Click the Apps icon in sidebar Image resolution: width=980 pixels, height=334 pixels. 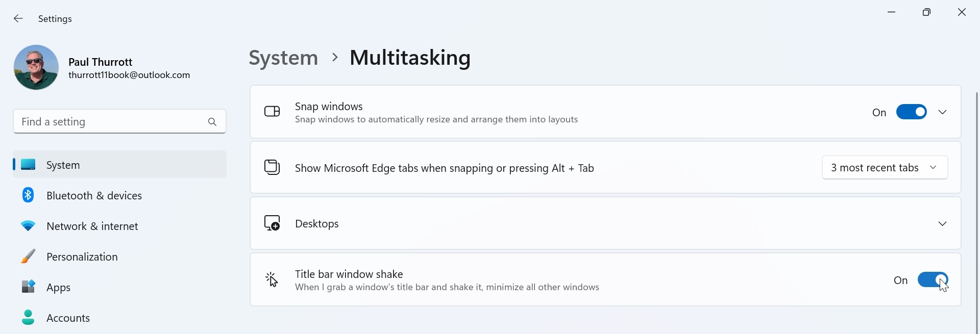pyautogui.click(x=28, y=287)
